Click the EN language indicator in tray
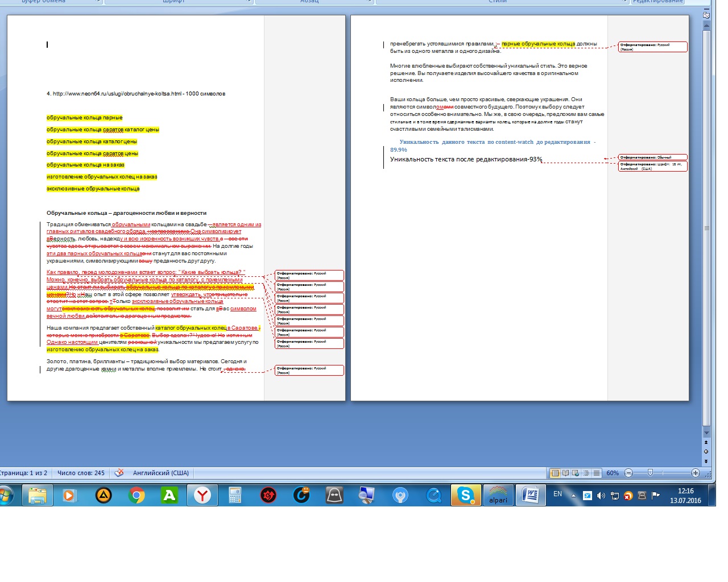The height and width of the screenshot is (582, 728). point(557,494)
